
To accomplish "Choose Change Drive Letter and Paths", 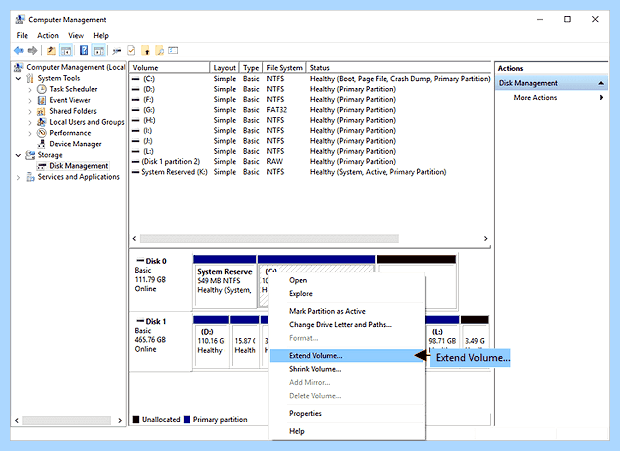I will point(346,325).
